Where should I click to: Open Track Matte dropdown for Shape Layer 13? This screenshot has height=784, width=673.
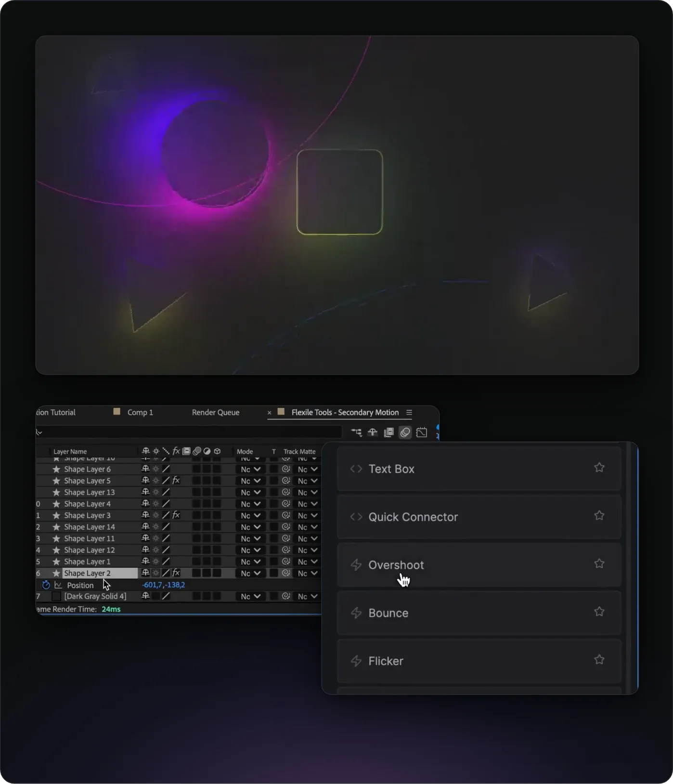(x=308, y=492)
